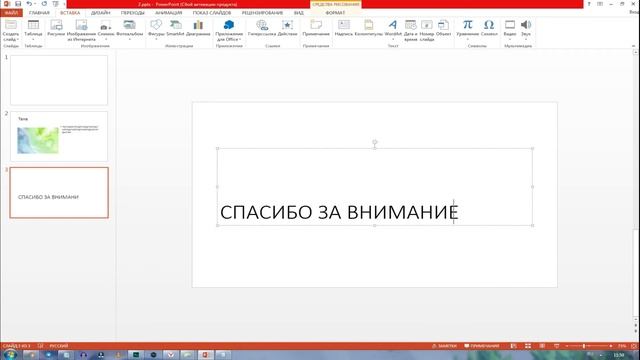640x360 pixels.
Task: Expand the Photo Album dropdown arrow
Action: point(129,39)
